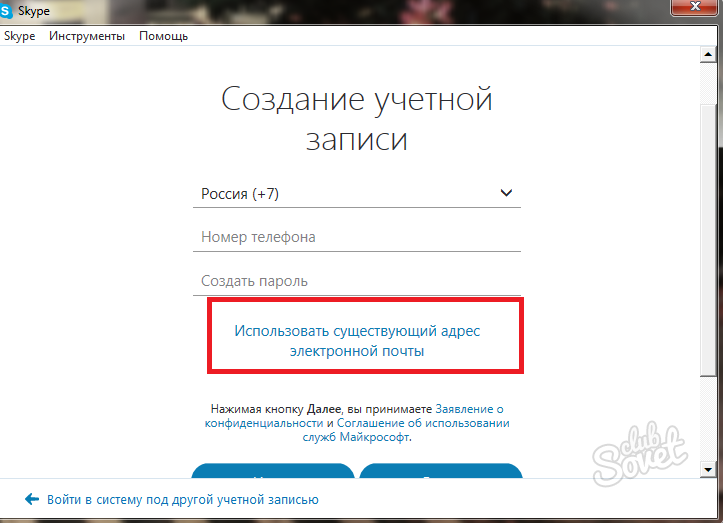Expand the country list using the chevron arrow
The width and height of the screenshot is (723, 523).
click(506, 193)
